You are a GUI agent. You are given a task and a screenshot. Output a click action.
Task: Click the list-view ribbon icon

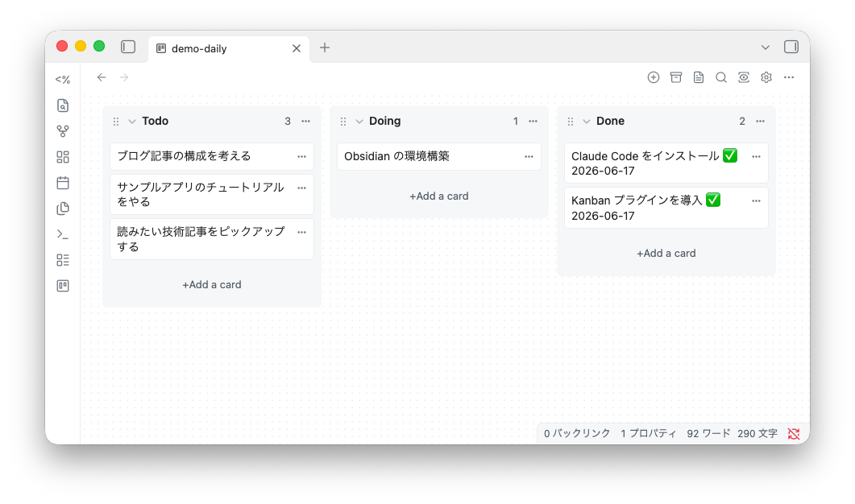tap(63, 260)
